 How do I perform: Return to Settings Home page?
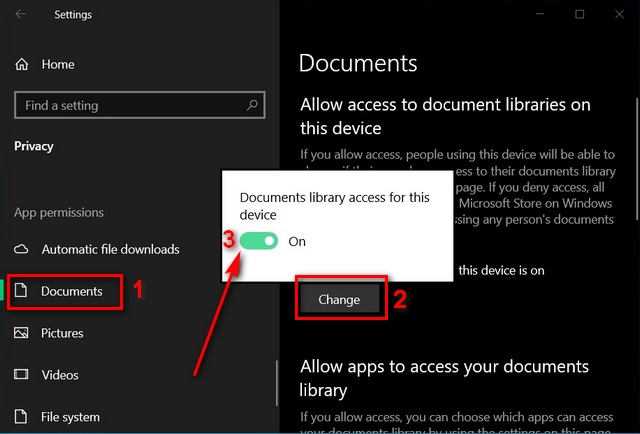58,64
